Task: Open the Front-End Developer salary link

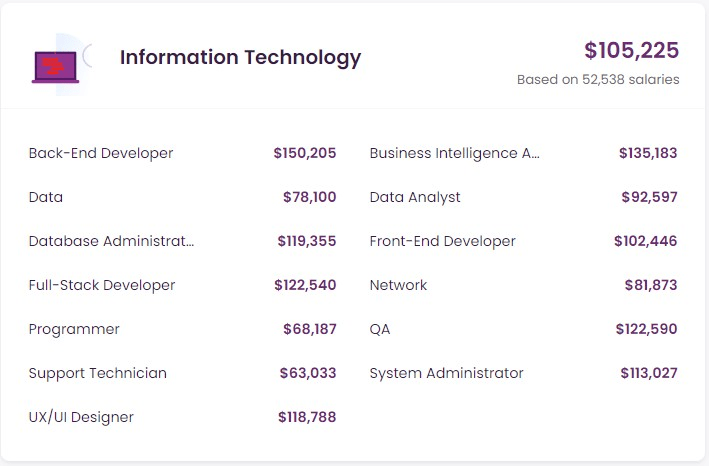Action: pos(443,241)
